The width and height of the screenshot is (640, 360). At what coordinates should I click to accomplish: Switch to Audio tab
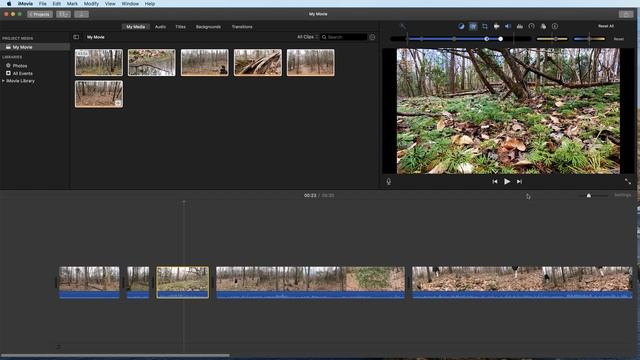(x=160, y=27)
